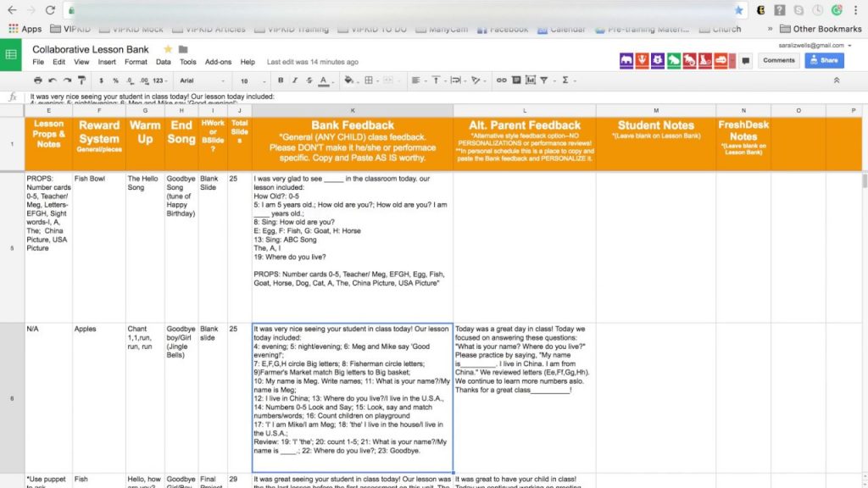The image size is (868, 488).
Task: Open the Add-ons menu
Action: pyautogui.click(x=218, y=62)
